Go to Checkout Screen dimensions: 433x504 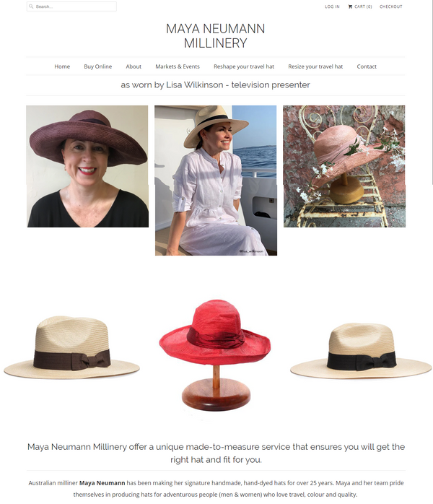coord(391,6)
